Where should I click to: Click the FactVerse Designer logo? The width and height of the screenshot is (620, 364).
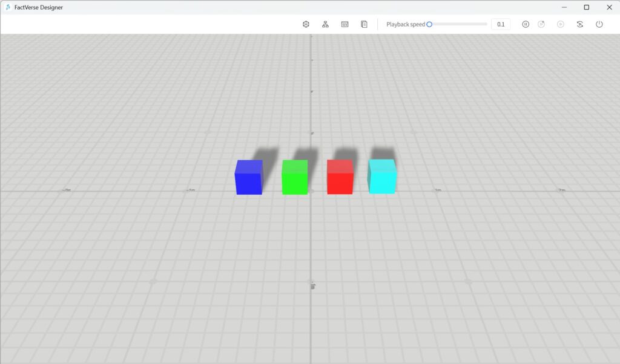tap(8, 7)
